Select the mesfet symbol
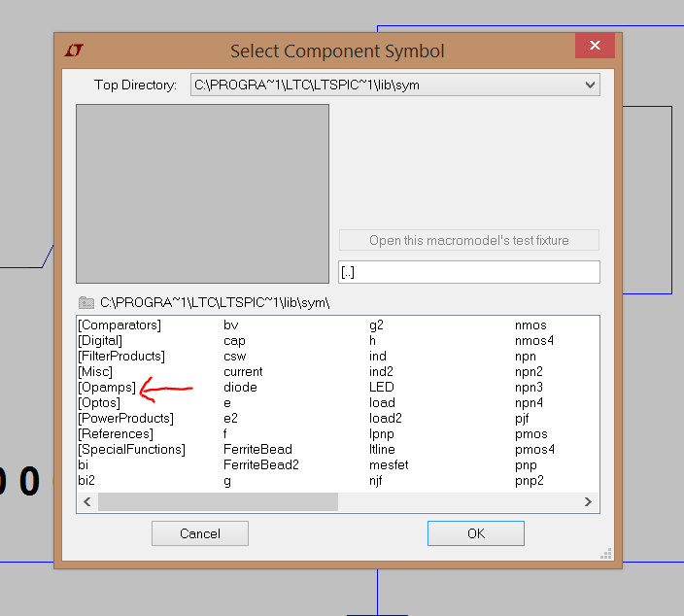Viewport: 684px width, 616px height. 389,465
